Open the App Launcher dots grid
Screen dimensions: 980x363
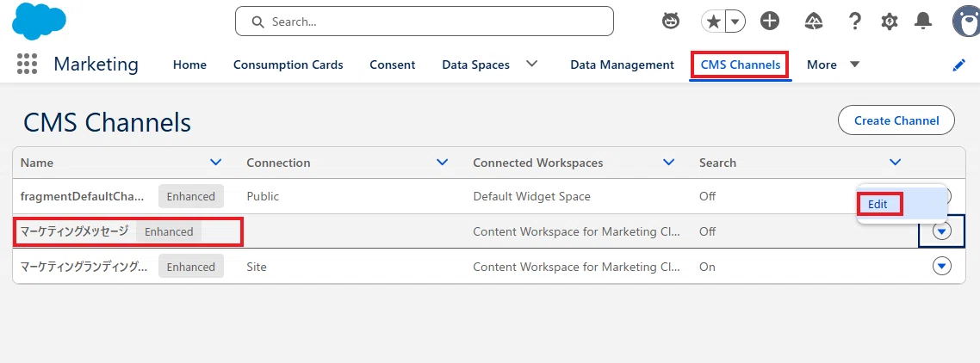pyautogui.click(x=27, y=64)
